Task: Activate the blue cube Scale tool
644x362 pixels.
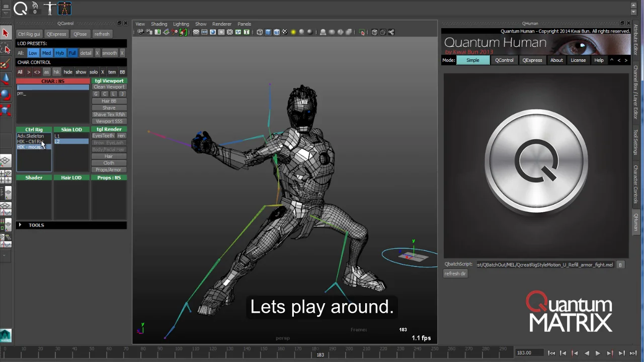Action: (x=6, y=110)
